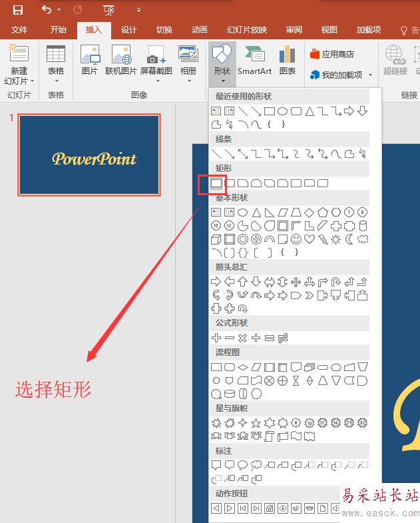Image resolution: width=420 pixels, height=523 pixels.
Task: Choose the cloud callout in 标注
Action: [x=256, y=464]
